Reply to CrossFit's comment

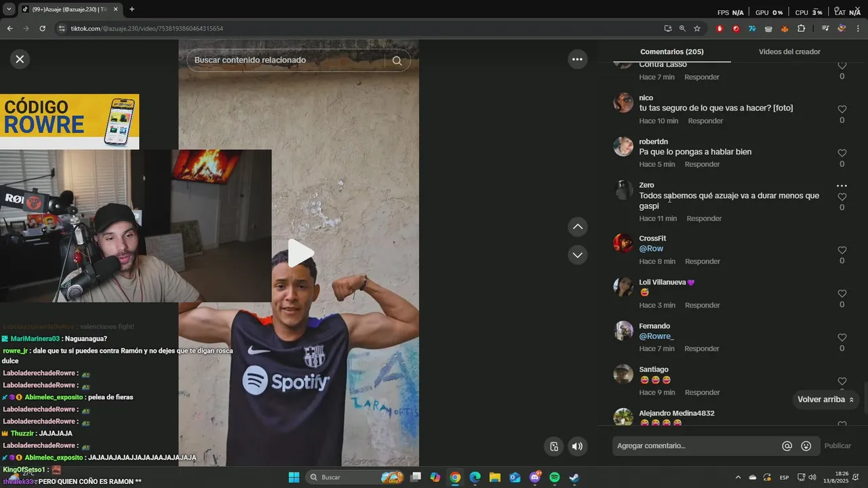[x=702, y=261]
